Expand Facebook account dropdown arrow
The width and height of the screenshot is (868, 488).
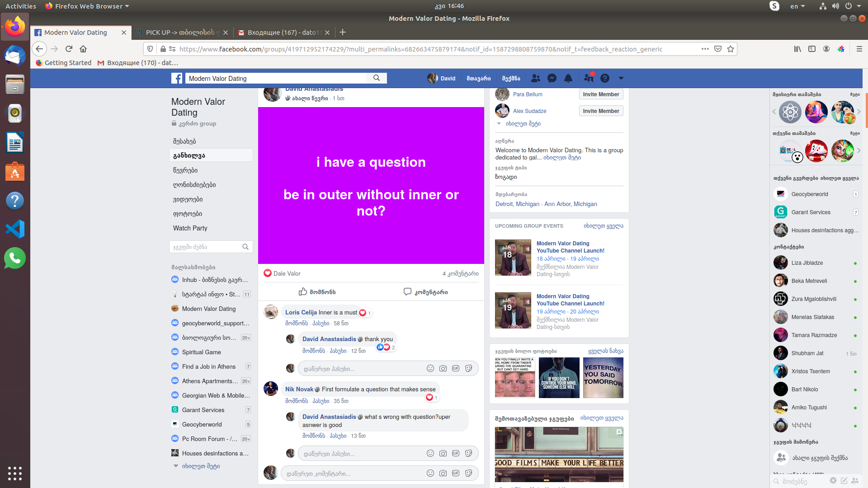coord(621,78)
